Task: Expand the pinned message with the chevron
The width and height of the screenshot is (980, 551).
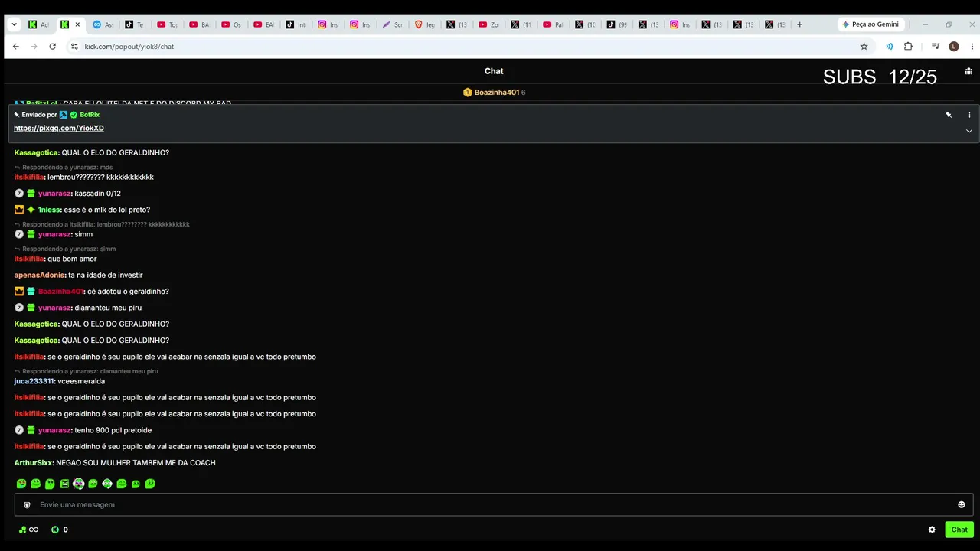Action: (x=969, y=131)
